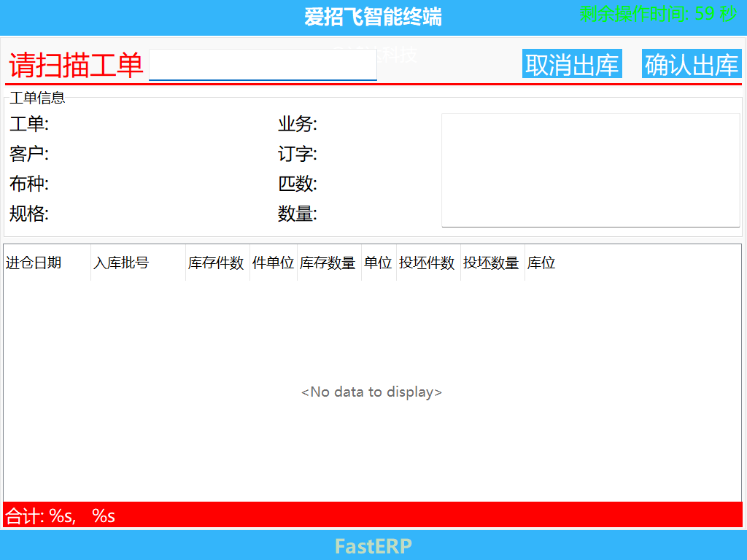Viewport: 747px width, 560px height.
Task: Click the 剩余操作时间 countdown timer
Action: [657, 12]
